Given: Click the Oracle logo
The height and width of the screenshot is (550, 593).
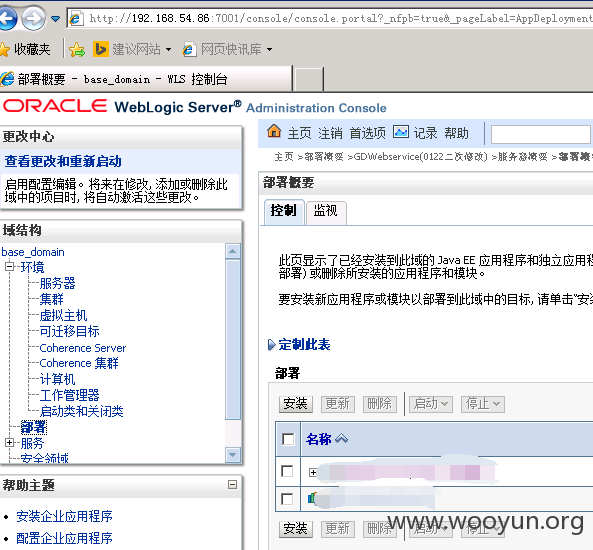Looking at the screenshot, I should (55, 106).
